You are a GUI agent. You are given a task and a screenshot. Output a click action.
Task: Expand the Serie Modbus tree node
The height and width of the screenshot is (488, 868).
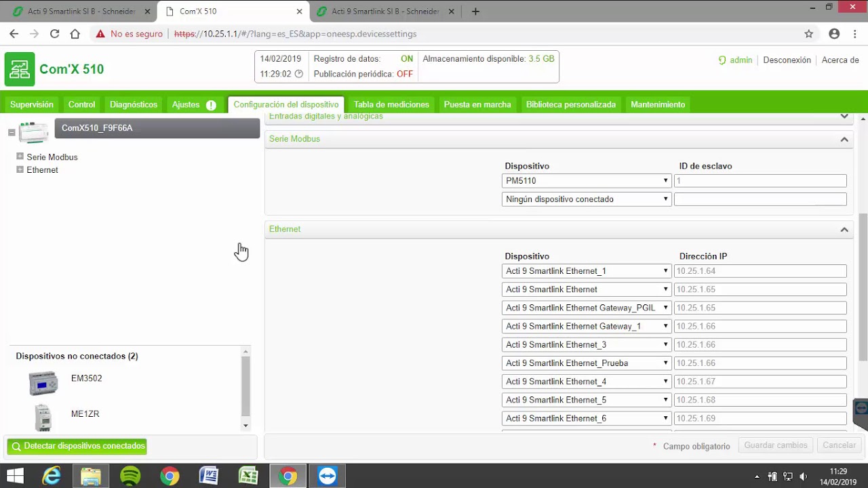[x=20, y=157]
